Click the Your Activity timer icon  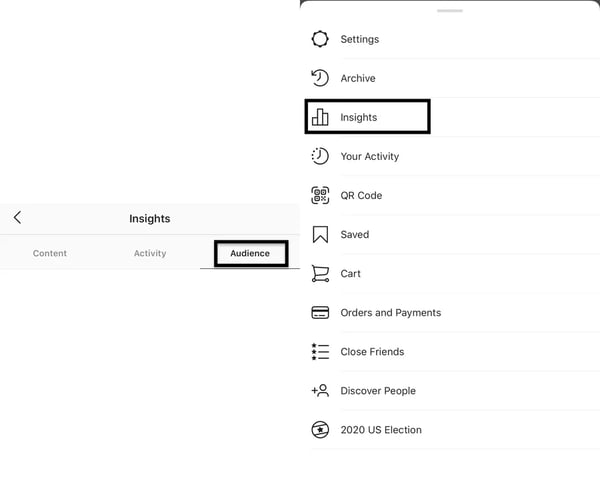320,156
